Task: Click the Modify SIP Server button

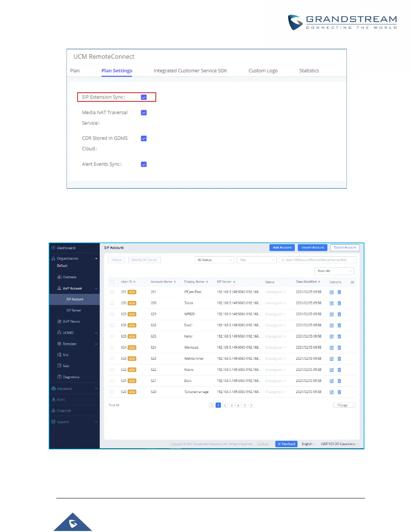Action: pyautogui.click(x=144, y=260)
